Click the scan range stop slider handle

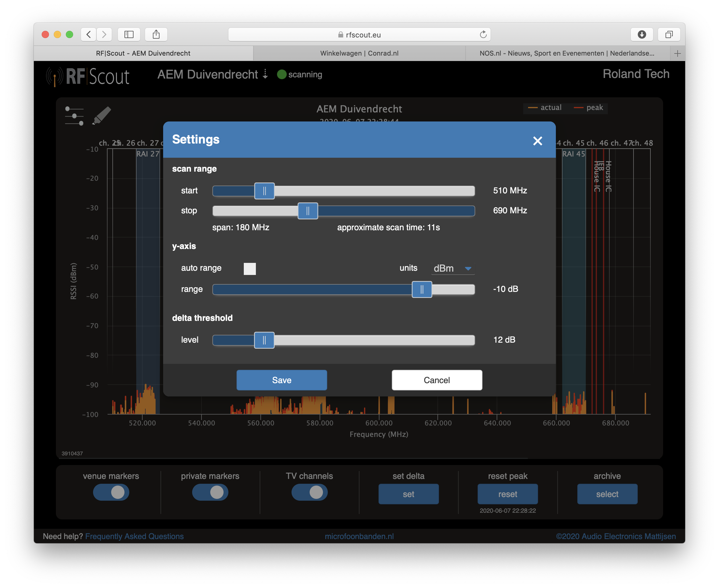click(x=308, y=211)
